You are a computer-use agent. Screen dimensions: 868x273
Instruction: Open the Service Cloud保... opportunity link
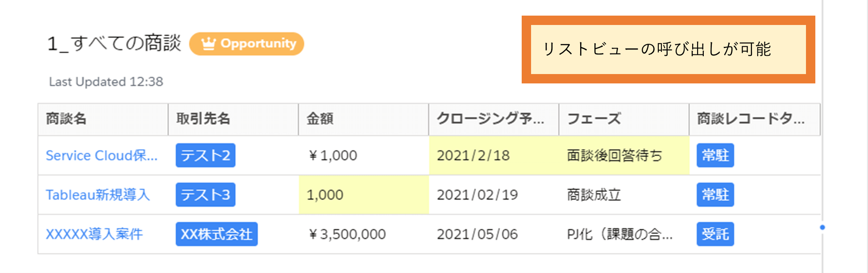[102, 155]
